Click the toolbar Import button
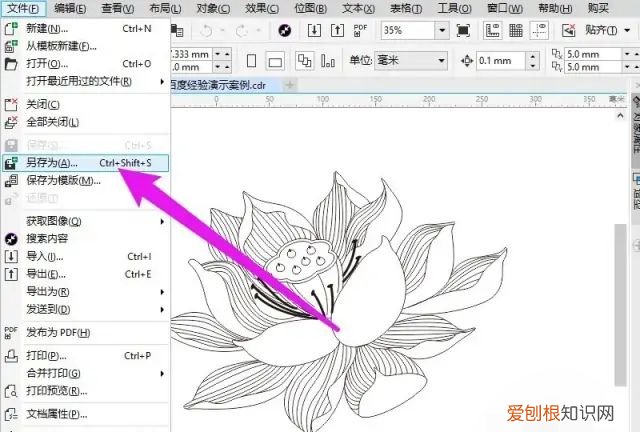Screen dimensions: 640x432 point(314,30)
